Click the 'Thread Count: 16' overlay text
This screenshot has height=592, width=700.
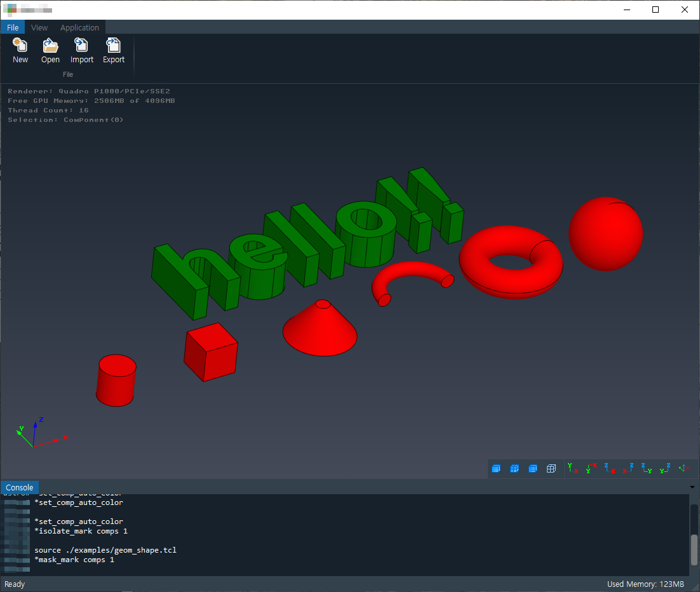48,111
